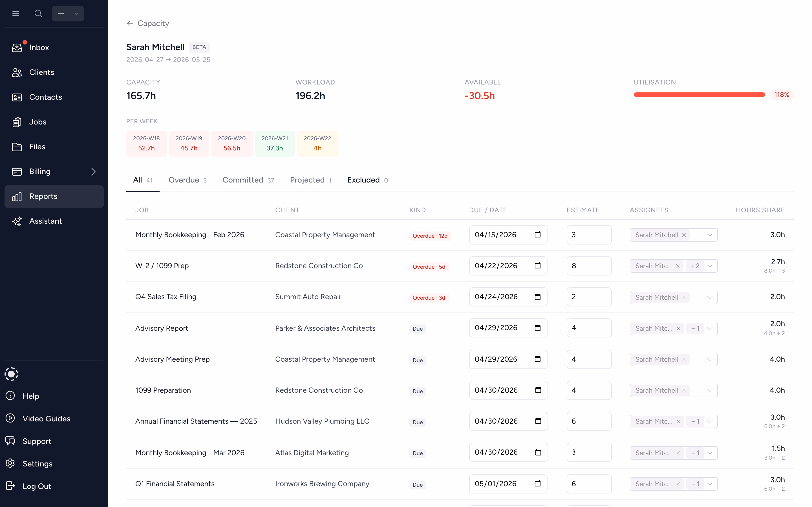Click the search magnifier icon

(38, 14)
